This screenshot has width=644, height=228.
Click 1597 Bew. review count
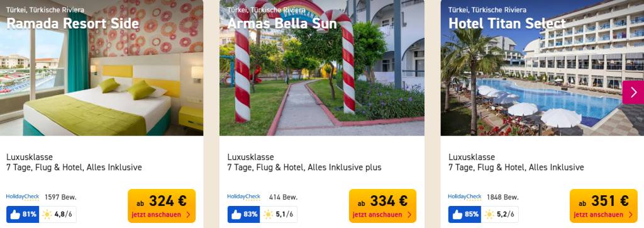coord(60,197)
